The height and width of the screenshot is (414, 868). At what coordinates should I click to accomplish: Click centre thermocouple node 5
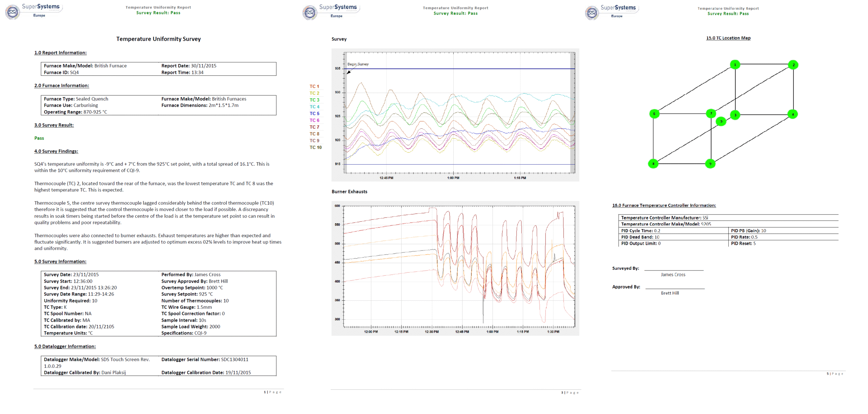(721, 121)
